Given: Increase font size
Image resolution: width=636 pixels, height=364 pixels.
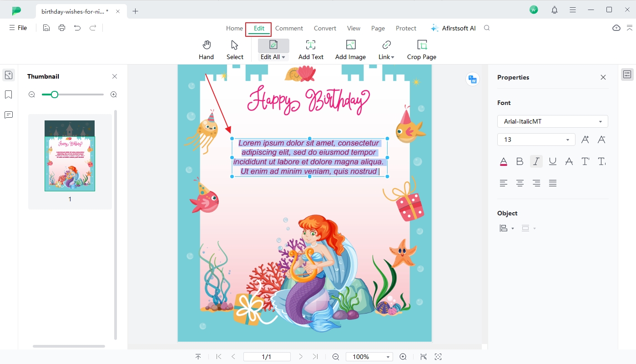Looking at the screenshot, I should [x=585, y=140].
